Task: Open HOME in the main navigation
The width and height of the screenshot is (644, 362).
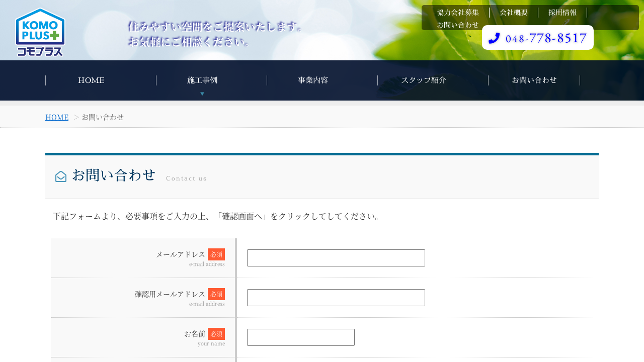Action: click(x=91, y=80)
